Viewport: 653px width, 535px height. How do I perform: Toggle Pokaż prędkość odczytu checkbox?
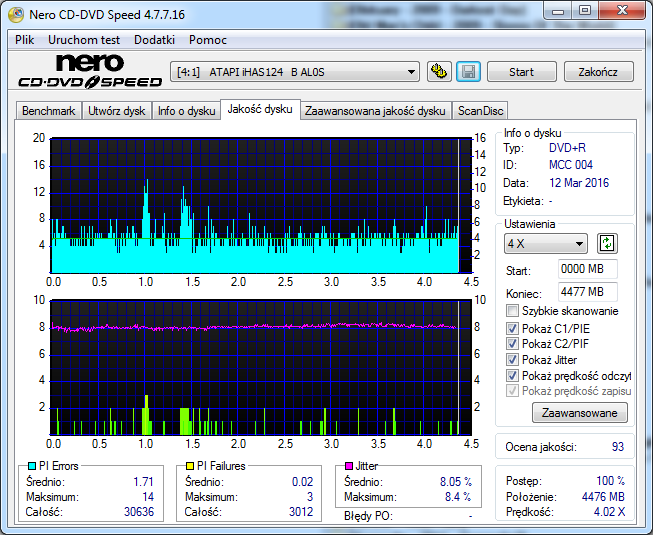(x=512, y=376)
